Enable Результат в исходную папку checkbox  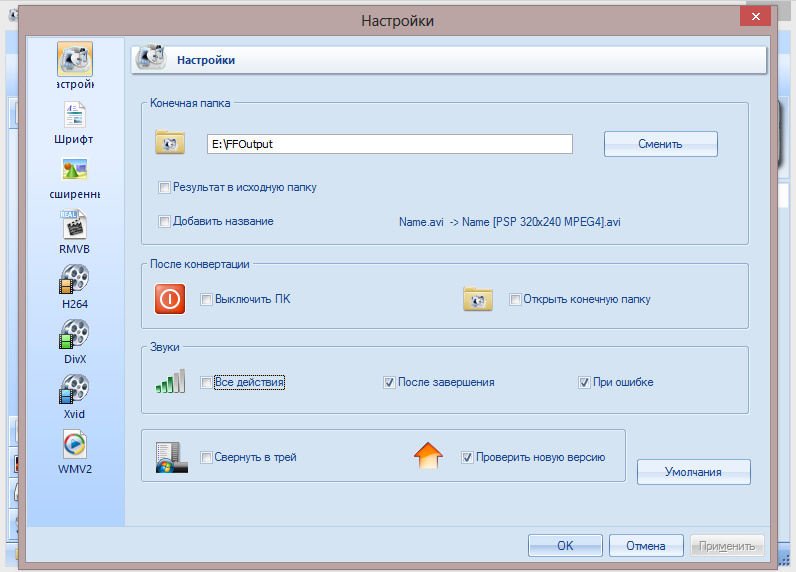click(x=165, y=187)
